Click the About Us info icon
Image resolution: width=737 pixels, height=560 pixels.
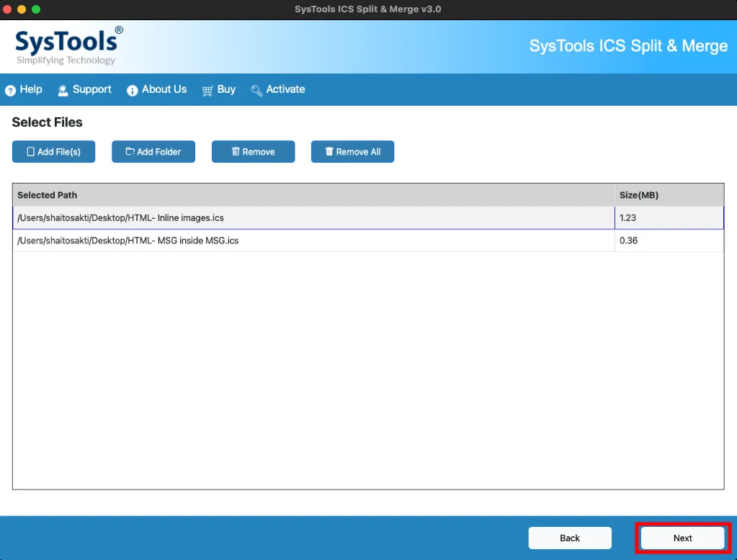(x=132, y=90)
